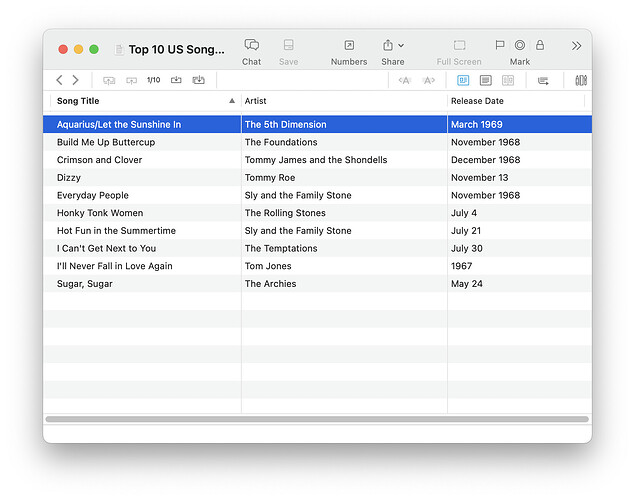Click the Song Title sort arrow

[x=232, y=101]
